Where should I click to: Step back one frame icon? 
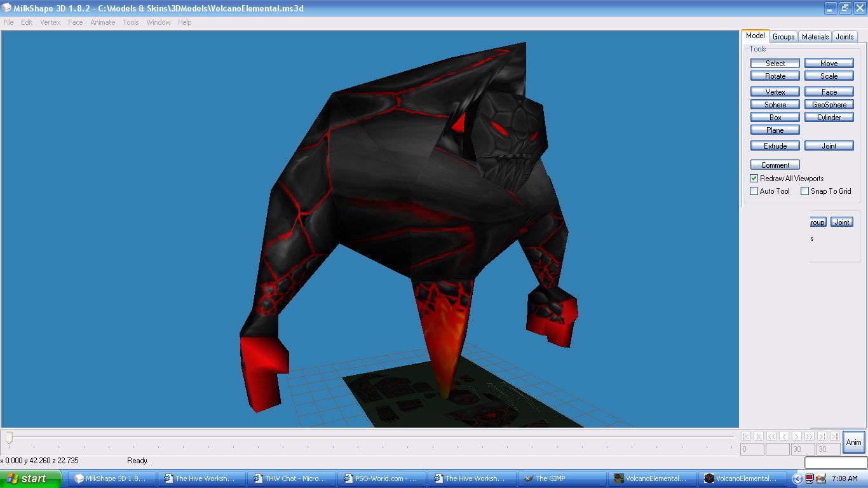click(784, 436)
